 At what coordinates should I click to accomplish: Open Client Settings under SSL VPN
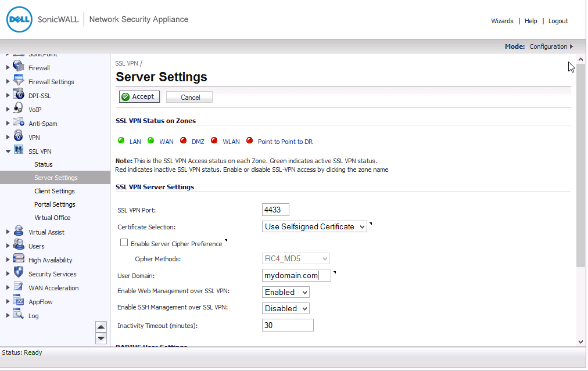click(55, 191)
